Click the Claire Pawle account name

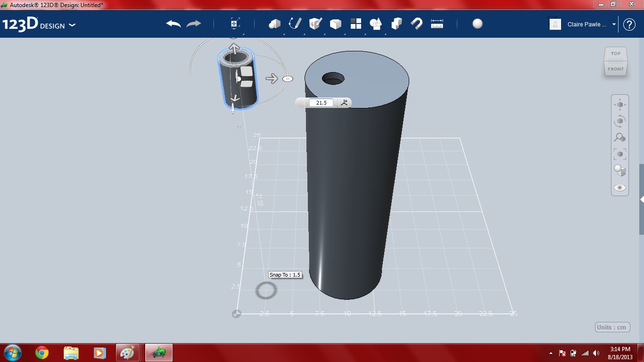(587, 25)
